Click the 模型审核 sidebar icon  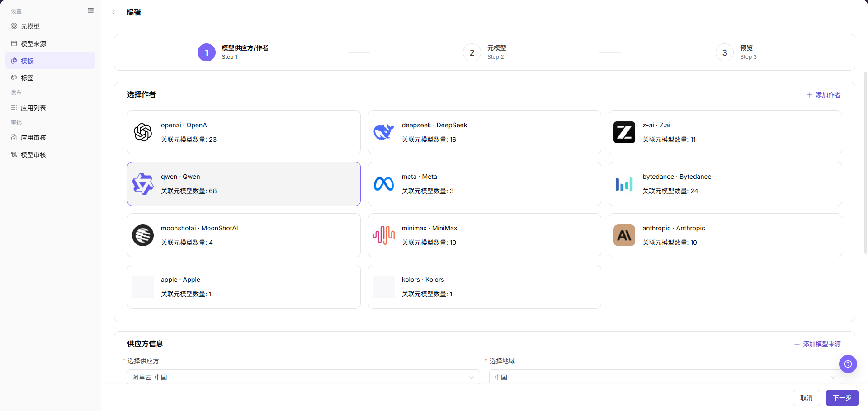(x=14, y=155)
